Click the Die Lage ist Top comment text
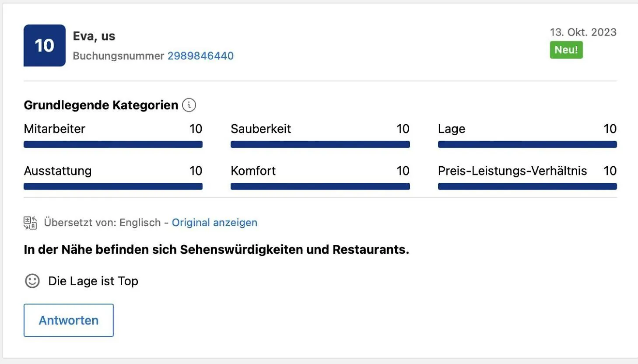 93,281
